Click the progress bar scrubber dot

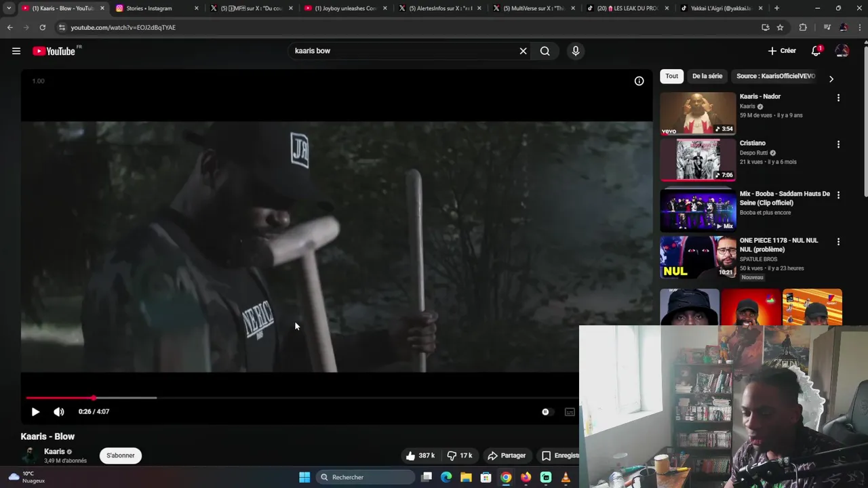[94, 398]
